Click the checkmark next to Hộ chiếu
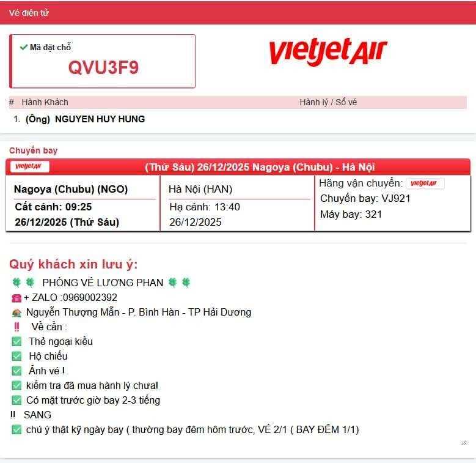The width and height of the screenshot is (476, 463). coord(16,357)
